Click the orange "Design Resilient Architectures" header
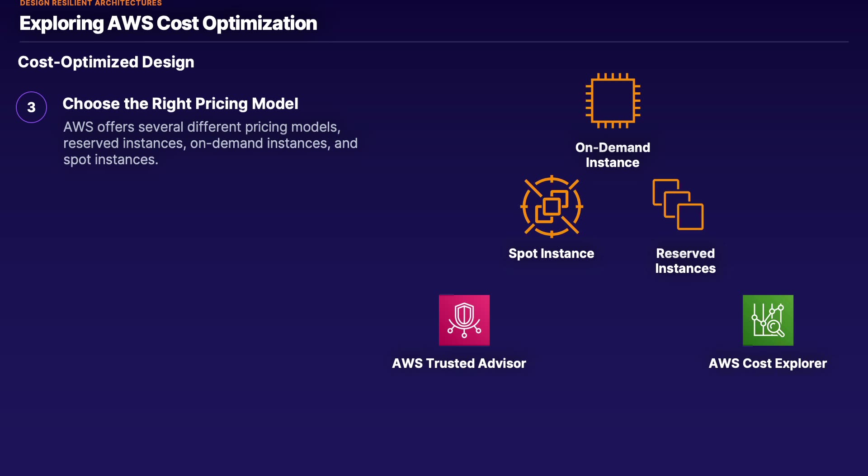Image resolution: width=868 pixels, height=476 pixels. pyautogui.click(x=90, y=3)
